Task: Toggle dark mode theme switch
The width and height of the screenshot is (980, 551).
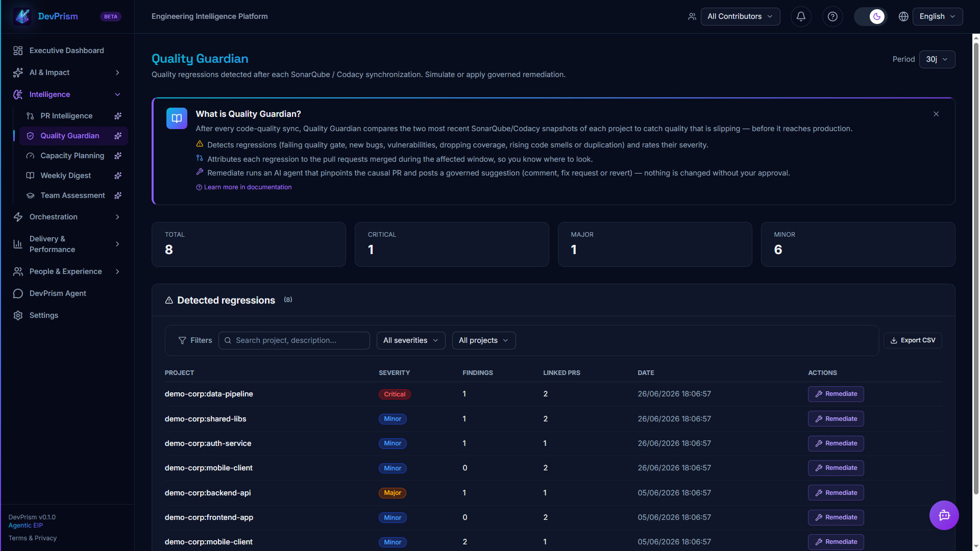Action: [870, 16]
